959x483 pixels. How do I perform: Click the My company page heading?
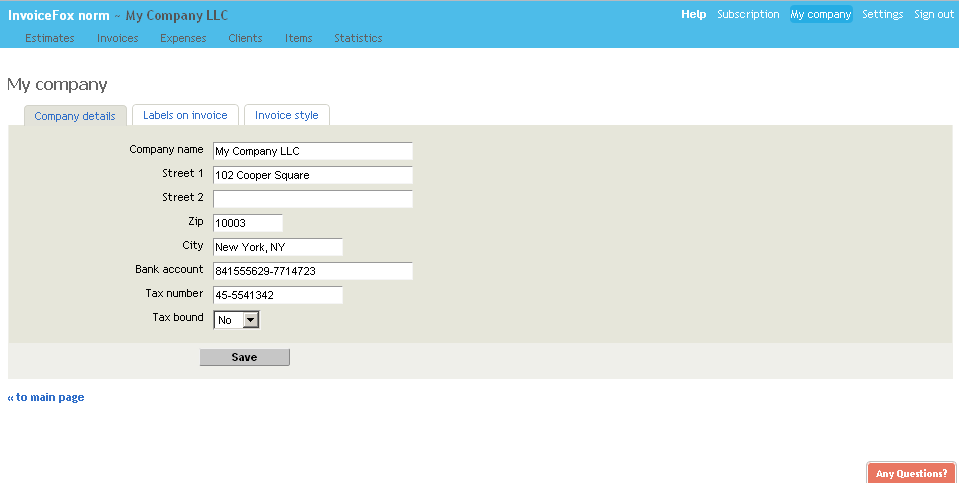pyautogui.click(x=57, y=84)
